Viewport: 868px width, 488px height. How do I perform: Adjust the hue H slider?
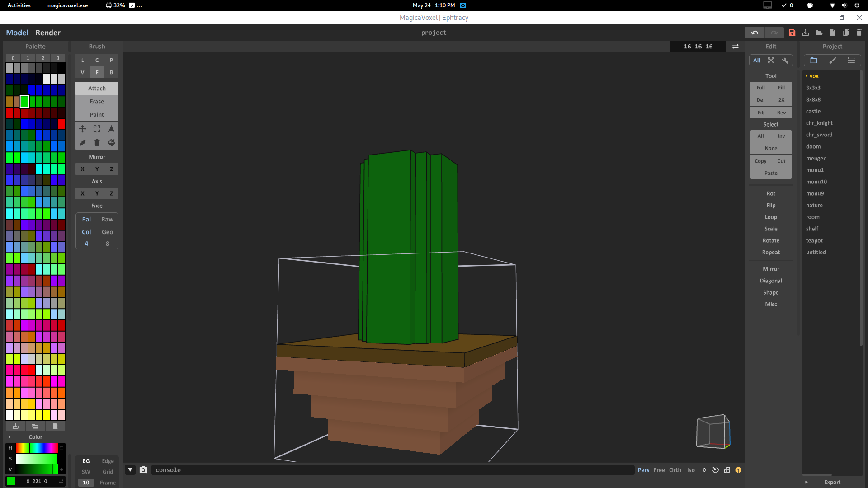(x=37, y=448)
